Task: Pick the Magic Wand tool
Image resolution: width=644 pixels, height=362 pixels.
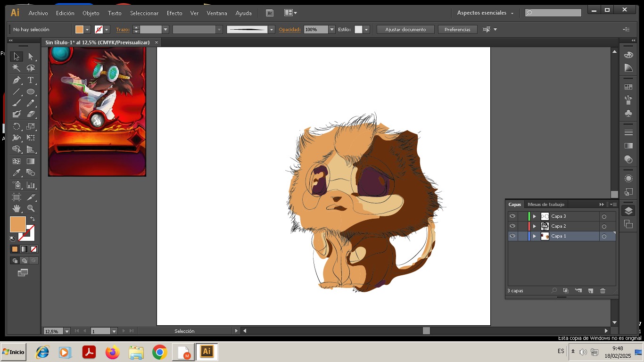Action: coord(17,68)
